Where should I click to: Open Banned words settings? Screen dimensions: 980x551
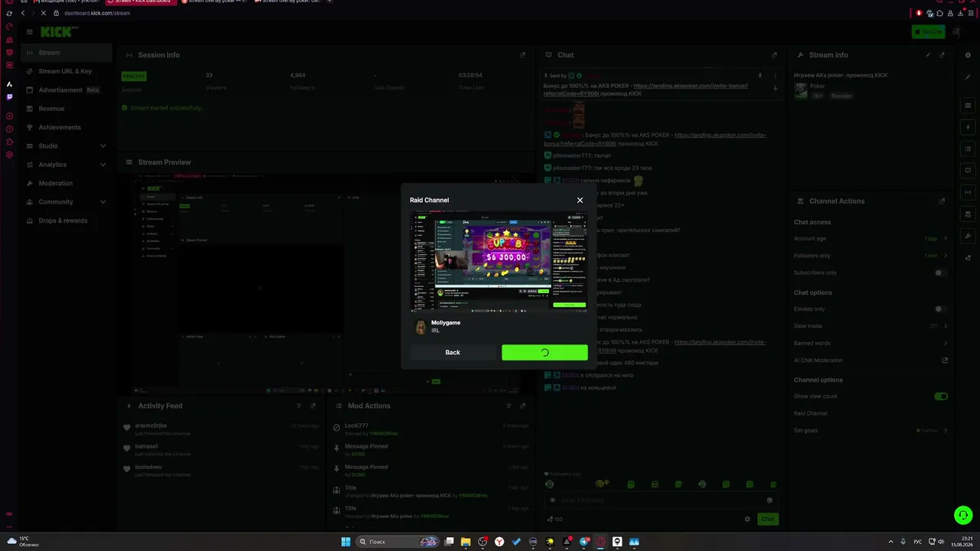[x=871, y=343]
